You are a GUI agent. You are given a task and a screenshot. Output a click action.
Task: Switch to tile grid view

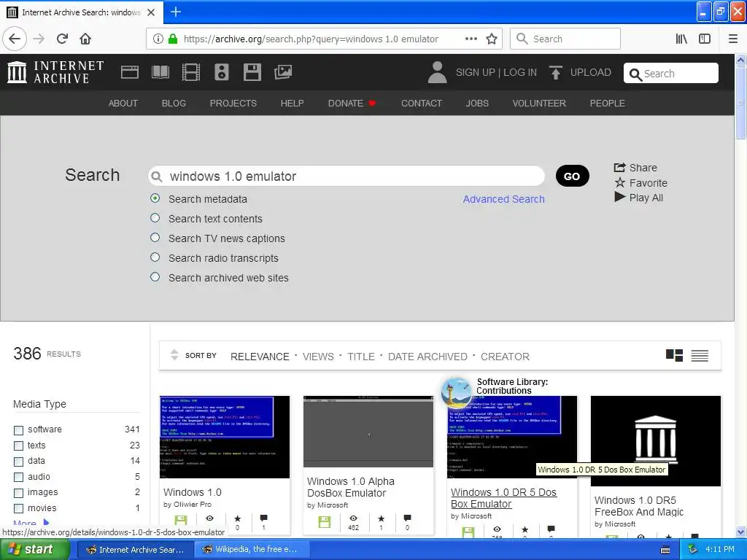(x=674, y=355)
